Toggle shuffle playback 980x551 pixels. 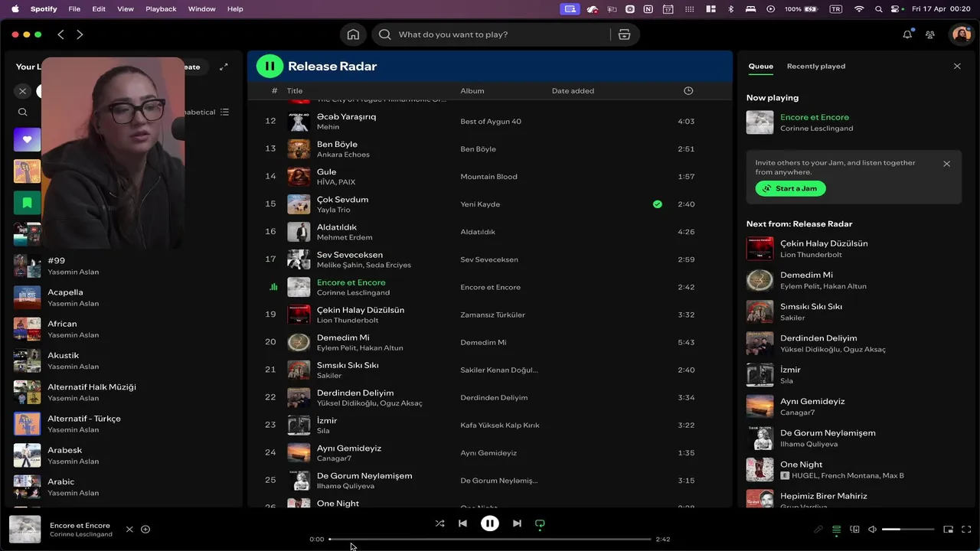[x=439, y=523]
